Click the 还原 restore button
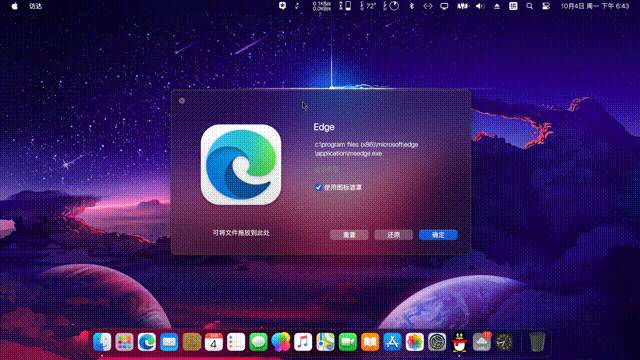Viewport: 640px width, 360px height. (x=393, y=235)
